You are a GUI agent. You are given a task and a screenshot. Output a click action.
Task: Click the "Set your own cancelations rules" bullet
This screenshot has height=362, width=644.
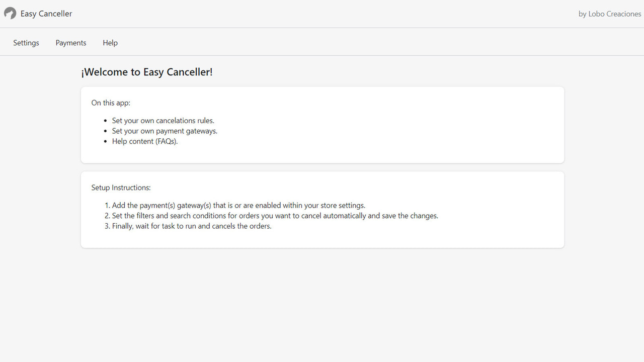click(x=163, y=121)
